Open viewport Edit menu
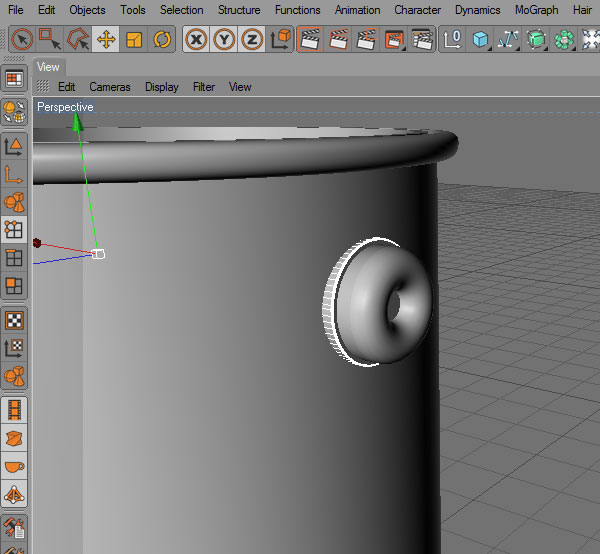 67,87
